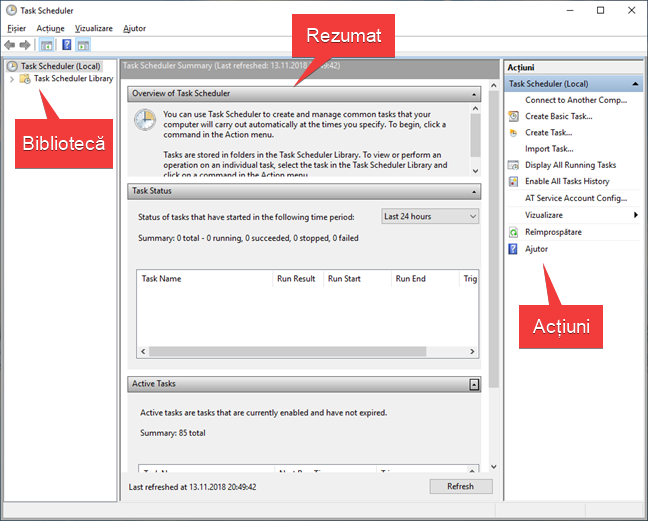
Task: Click 'Summary: 85 total' text
Action: pos(173,433)
